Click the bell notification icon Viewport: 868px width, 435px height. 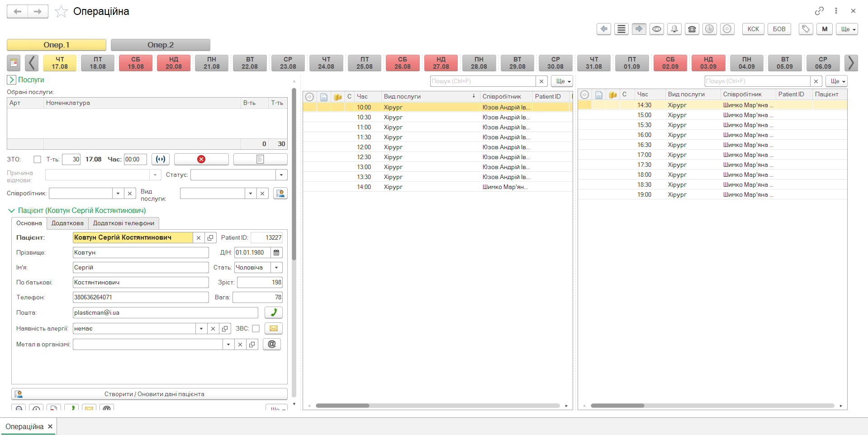(x=674, y=29)
